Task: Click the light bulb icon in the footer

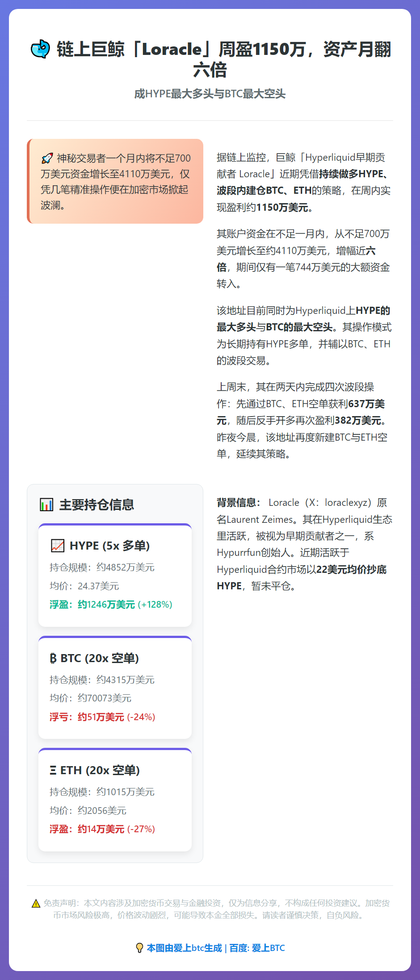Action: point(139,948)
